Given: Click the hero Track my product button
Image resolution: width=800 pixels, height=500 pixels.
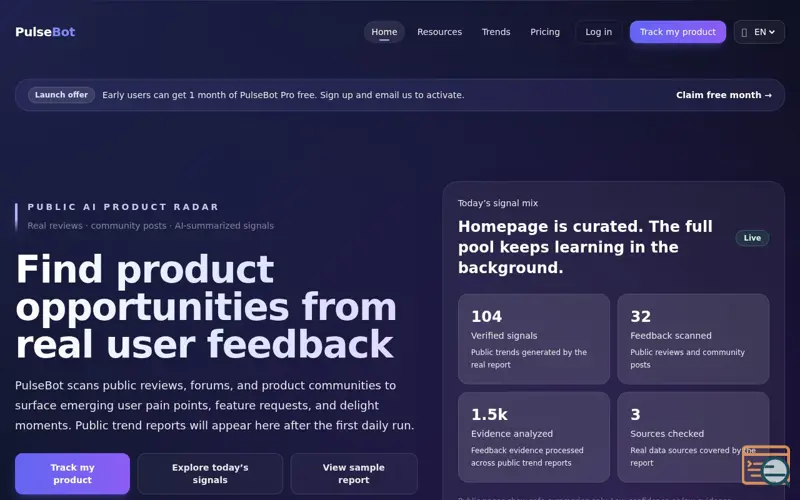Looking at the screenshot, I should [x=72, y=473].
